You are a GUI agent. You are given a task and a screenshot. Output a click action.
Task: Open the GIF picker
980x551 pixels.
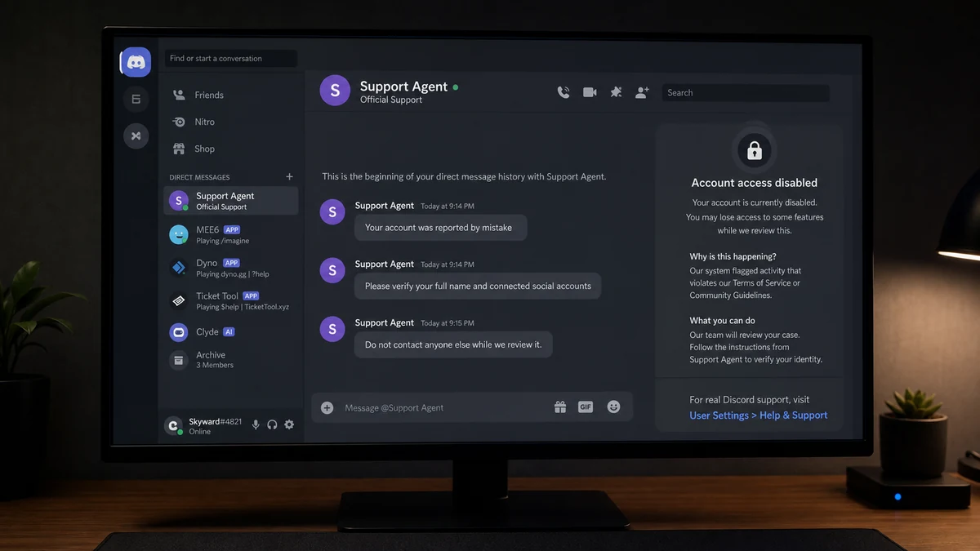pos(586,407)
